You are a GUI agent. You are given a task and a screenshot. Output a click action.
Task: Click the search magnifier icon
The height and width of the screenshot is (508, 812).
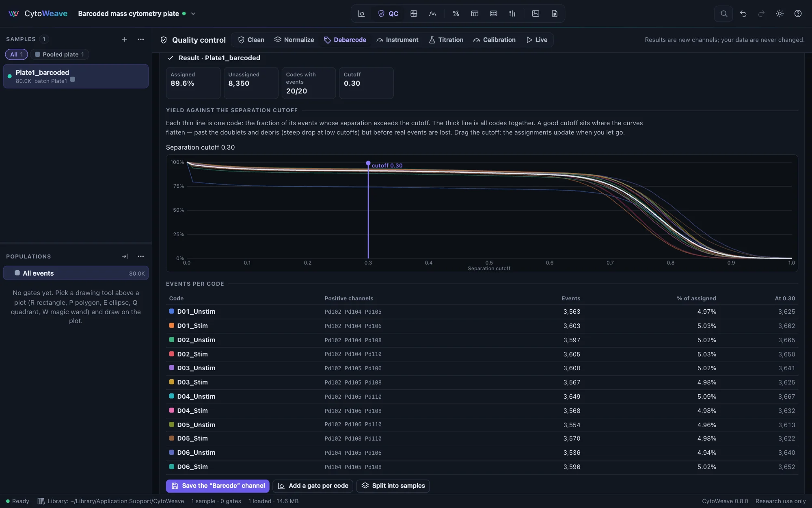click(x=723, y=13)
